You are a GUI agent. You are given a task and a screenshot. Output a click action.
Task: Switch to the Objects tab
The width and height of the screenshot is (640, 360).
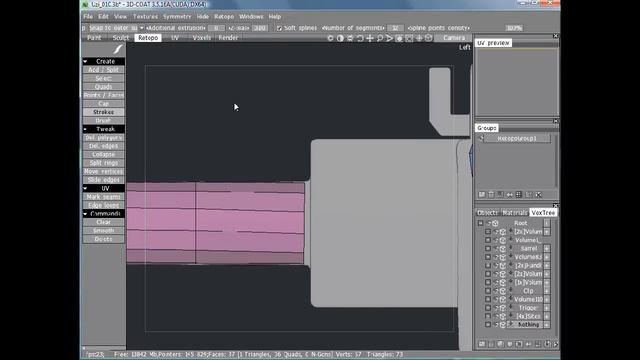(488, 213)
